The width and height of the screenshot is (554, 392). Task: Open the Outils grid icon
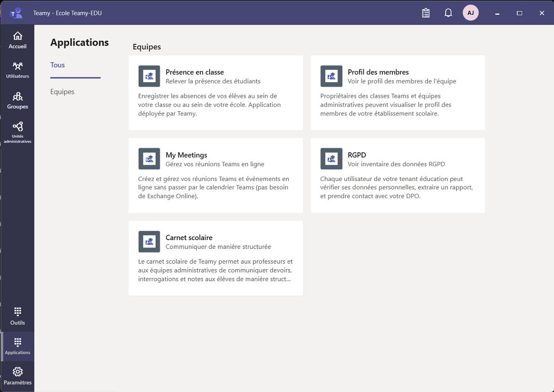pos(18,311)
